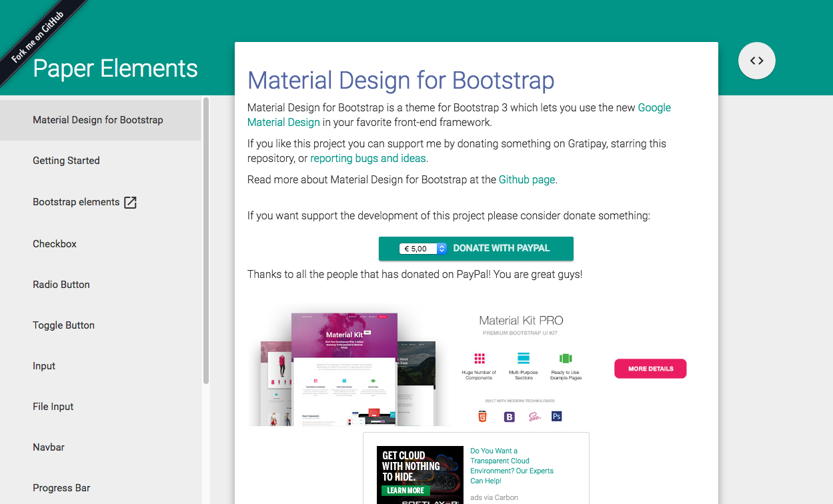Open the donation amount dropdown

(x=423, y=249)
